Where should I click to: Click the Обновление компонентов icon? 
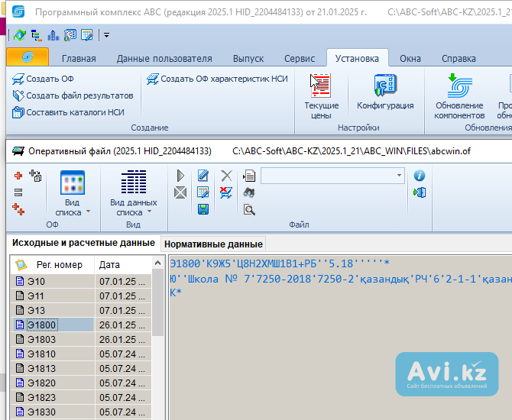click(x=459, y=96)
